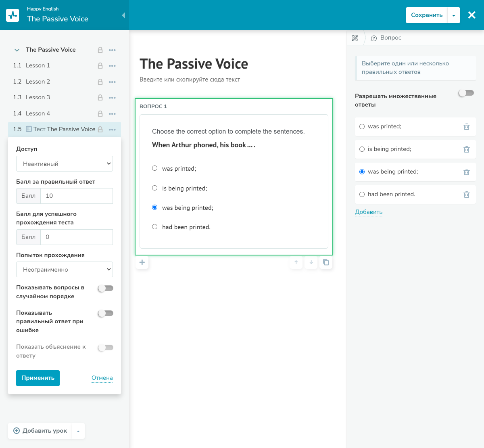Click the Добавить answer link
Screen dimensions: 484x448
(x=369, y=212)
